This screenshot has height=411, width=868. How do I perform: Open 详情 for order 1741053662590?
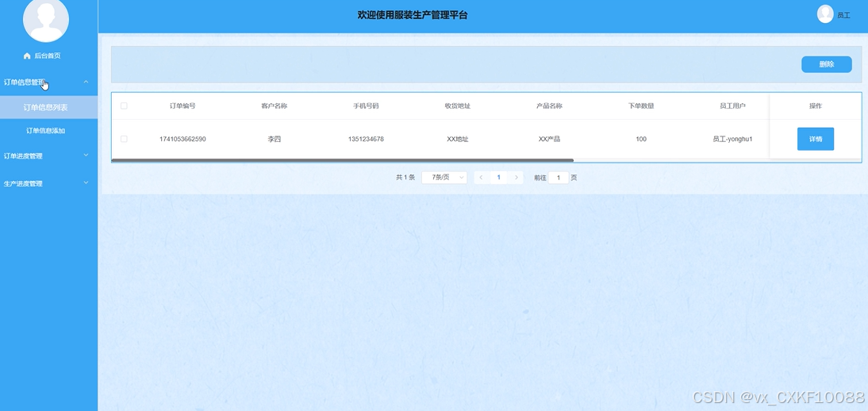815,139
